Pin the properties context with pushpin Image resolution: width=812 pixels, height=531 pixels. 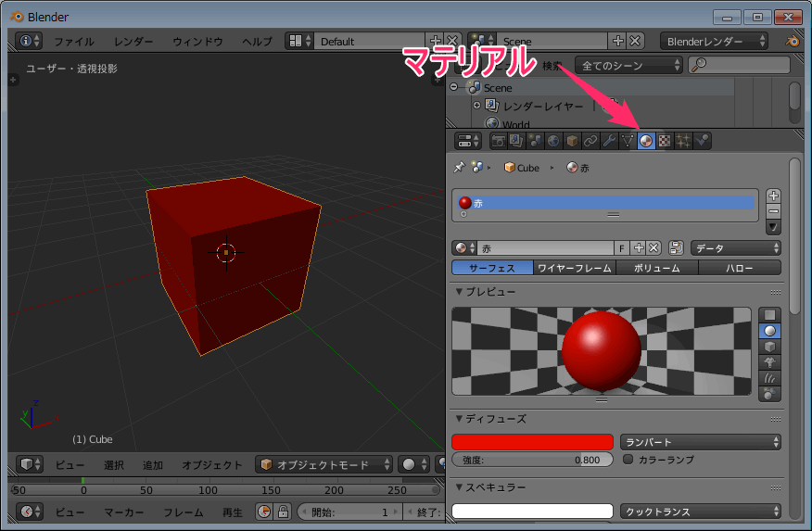click(459, 167)
